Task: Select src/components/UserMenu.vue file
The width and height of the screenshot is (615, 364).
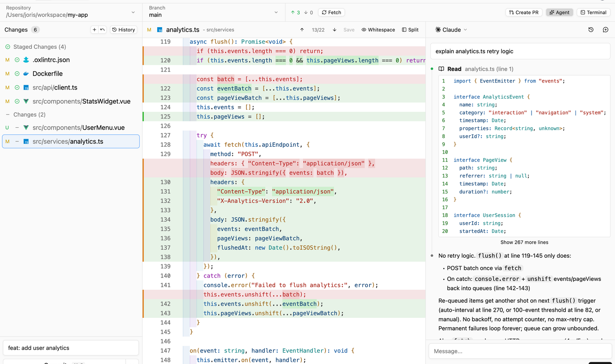Action: pyautogui.click(x=71, y=128)
